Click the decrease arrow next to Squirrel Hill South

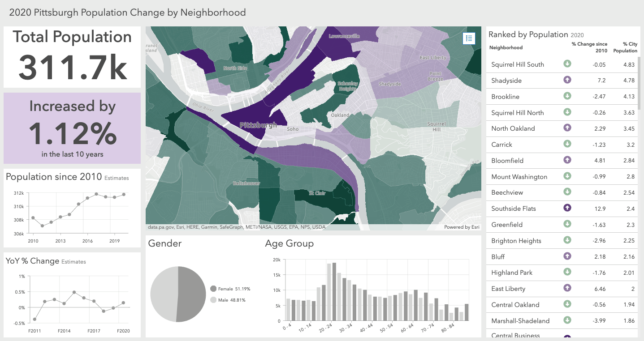pos(567,64)
